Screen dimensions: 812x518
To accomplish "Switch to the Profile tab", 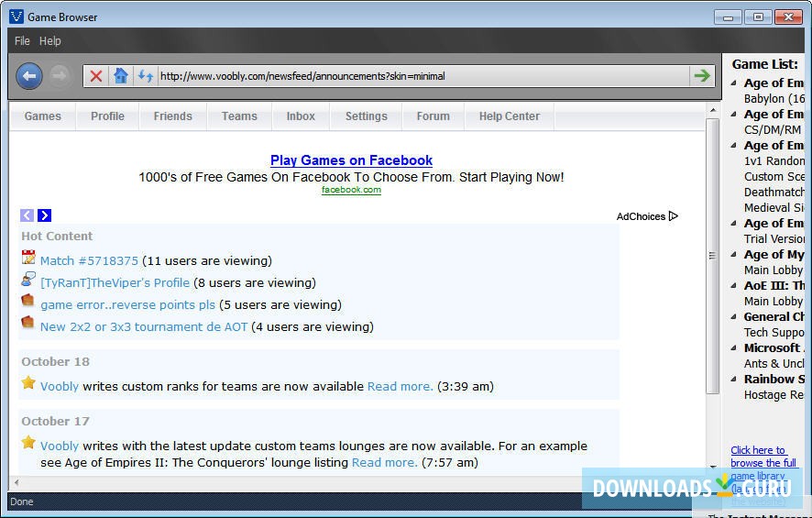I will point(108,116).
